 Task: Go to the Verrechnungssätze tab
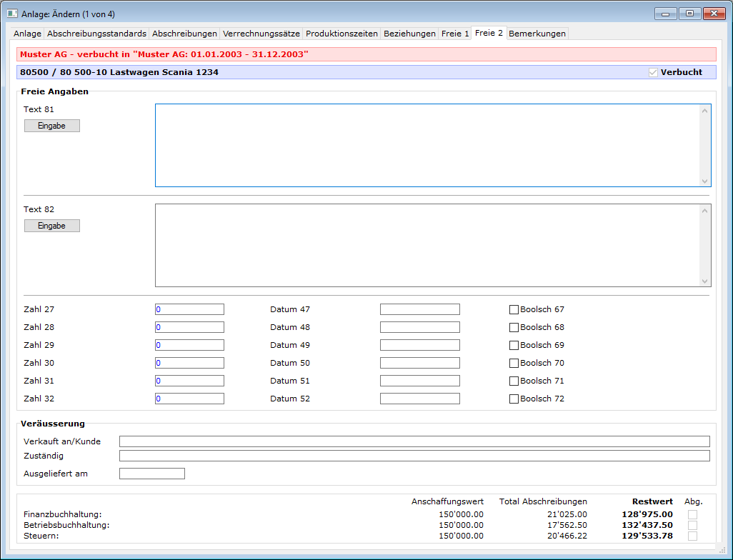261,34
